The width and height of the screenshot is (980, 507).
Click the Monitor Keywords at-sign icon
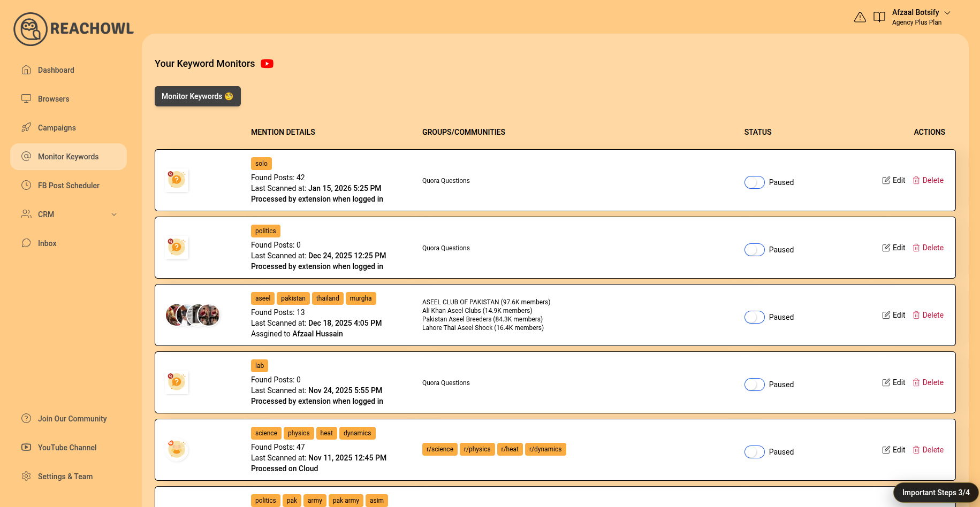(26, 156)
